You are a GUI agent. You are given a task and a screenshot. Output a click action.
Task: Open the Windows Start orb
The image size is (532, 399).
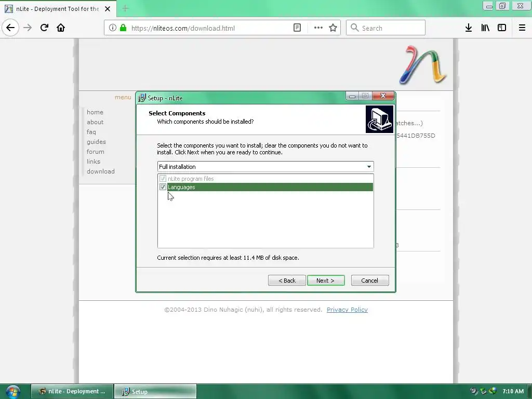(13, 392)
